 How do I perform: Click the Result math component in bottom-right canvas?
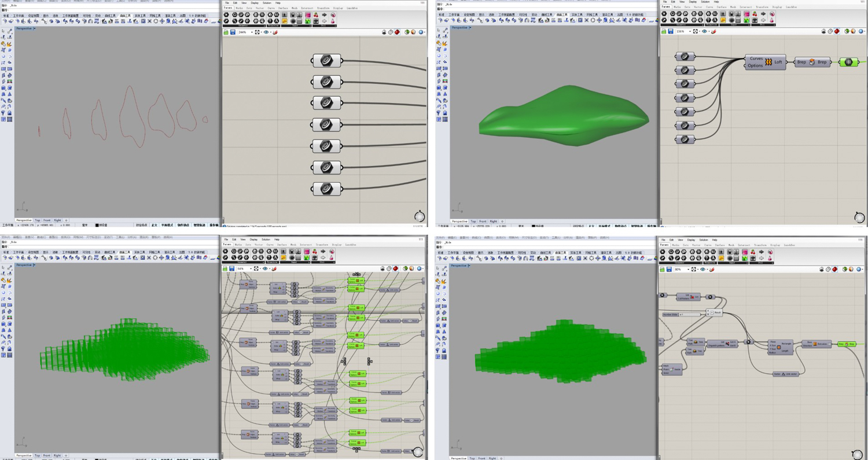click(x=714, y=312)
